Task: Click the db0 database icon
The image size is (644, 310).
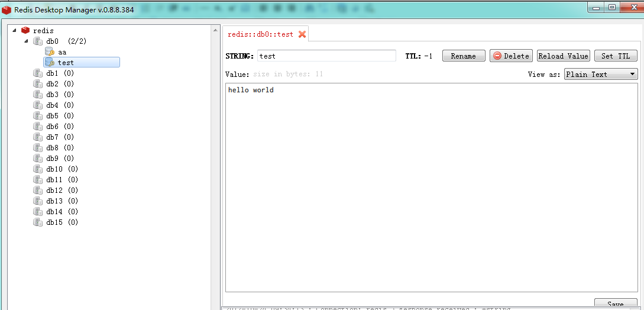Action: click(x=38, y=41)
